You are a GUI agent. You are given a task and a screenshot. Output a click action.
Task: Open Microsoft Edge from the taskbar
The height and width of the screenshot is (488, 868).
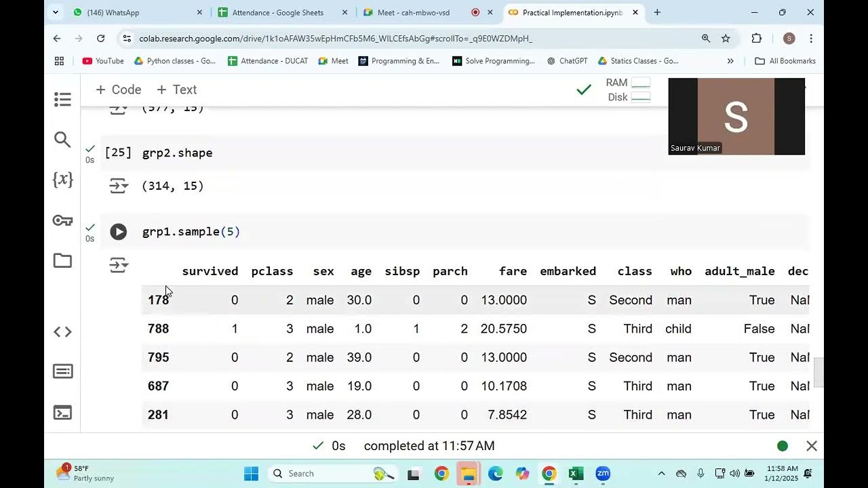495,474
